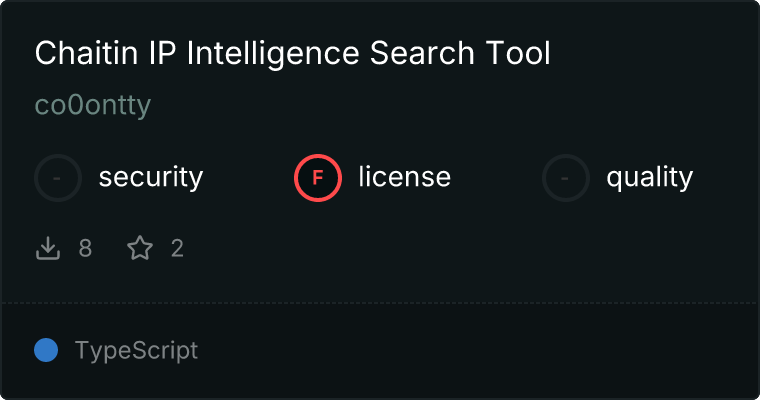Screen dimensions: 760x400
Task: Click the letter F inside the license badge
Action: [318, 178]
